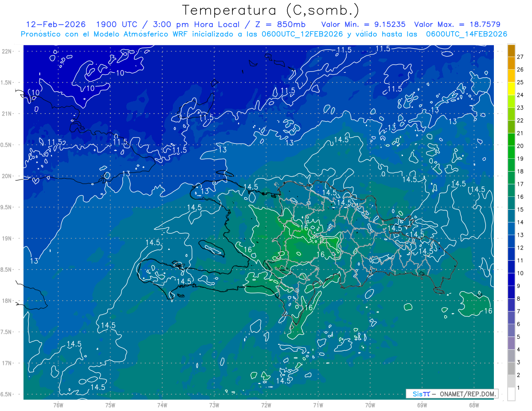Click the legend number '18'
The width and height of the screenshot is (532, 411).
point(520,171)
